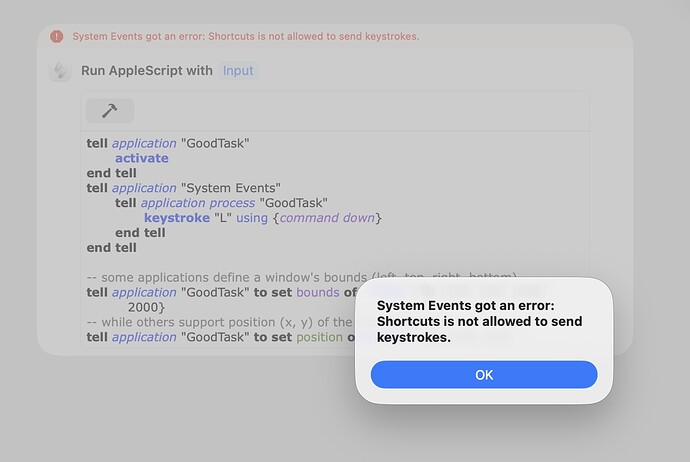
Task: Click the error dialog's bold message text
Action: pos(479,321)
